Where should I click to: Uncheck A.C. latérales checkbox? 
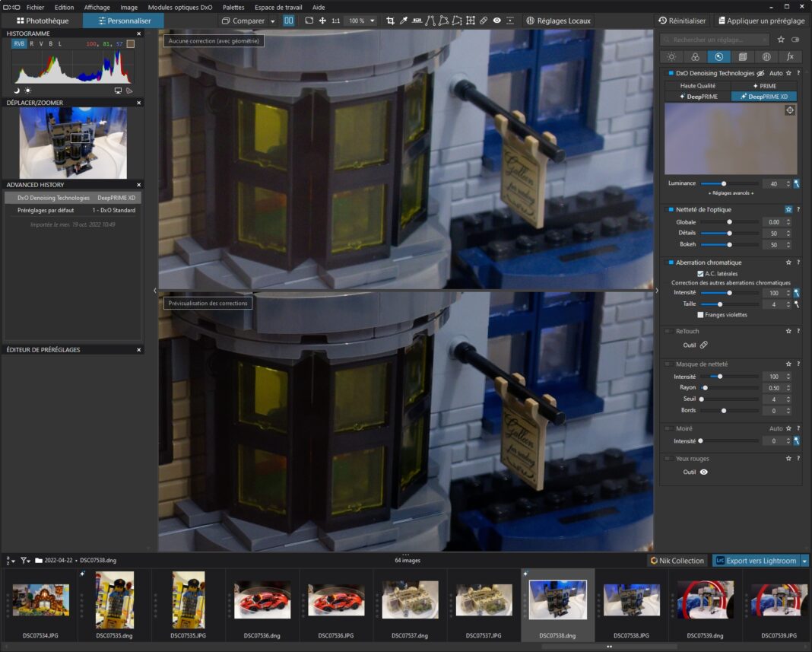pyautogui.click(x=700, y=274)
